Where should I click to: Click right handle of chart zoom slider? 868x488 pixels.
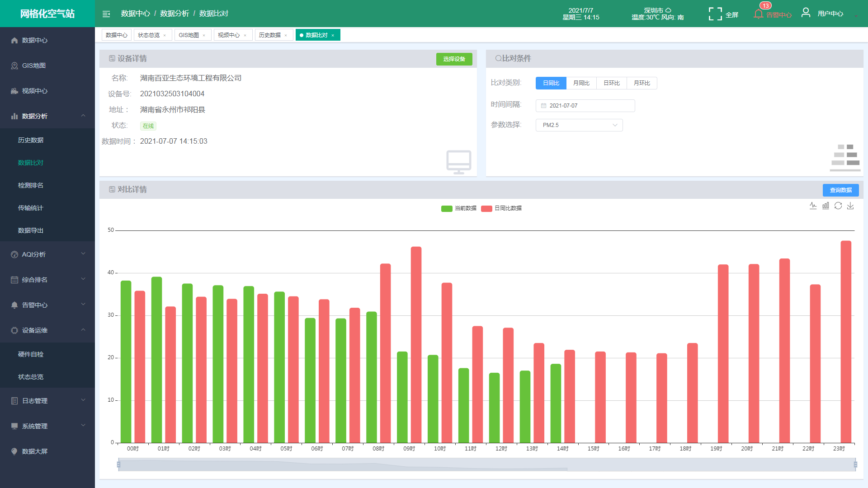855,465
